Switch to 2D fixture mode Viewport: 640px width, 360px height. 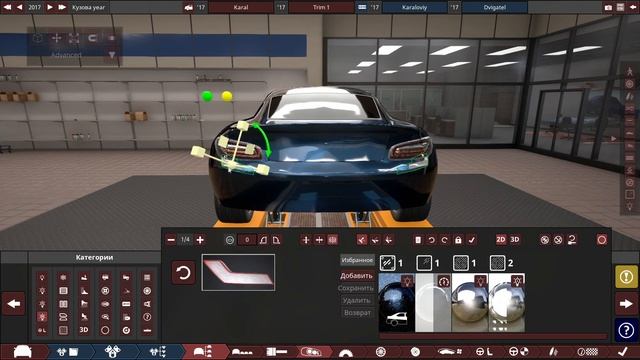coord(501,240)
